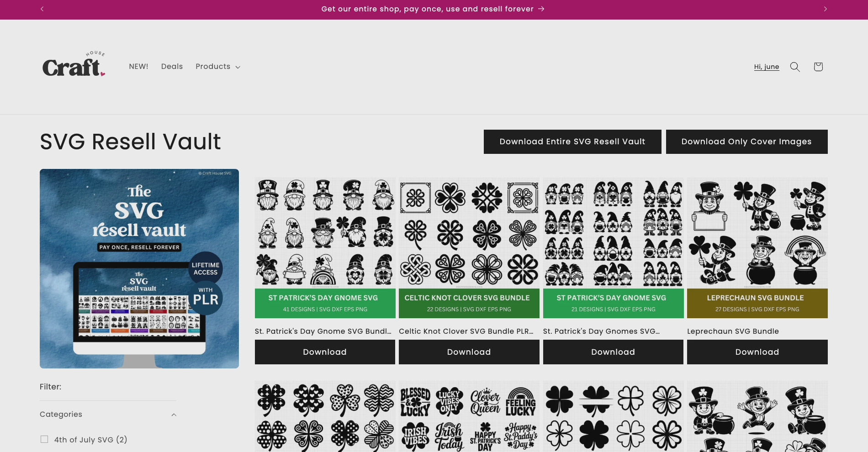Viewport: 868px width, 452px height.
Task: Open St. Patrick's Day Gnomes SVG title
Action: coord(601,331)
